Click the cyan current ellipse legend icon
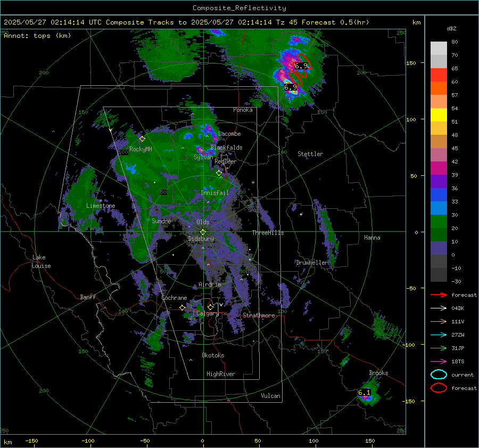 pos(439,374)
